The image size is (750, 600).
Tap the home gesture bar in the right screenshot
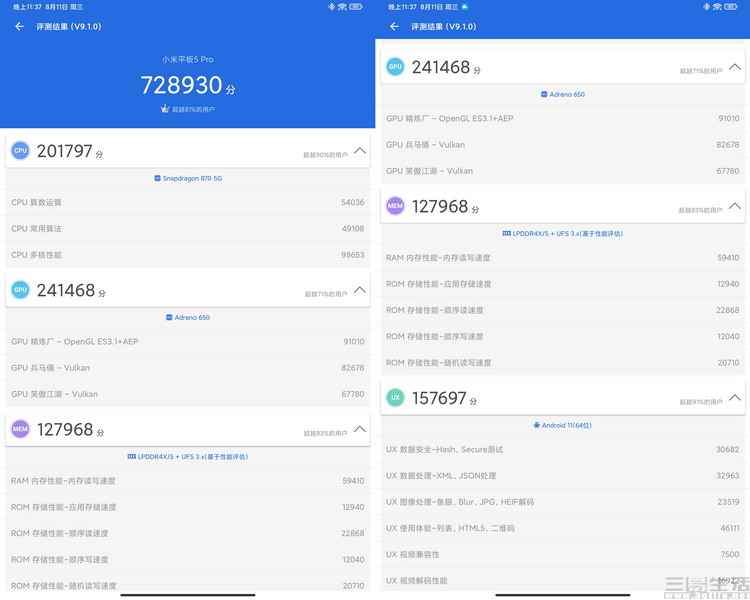(562, 595)
